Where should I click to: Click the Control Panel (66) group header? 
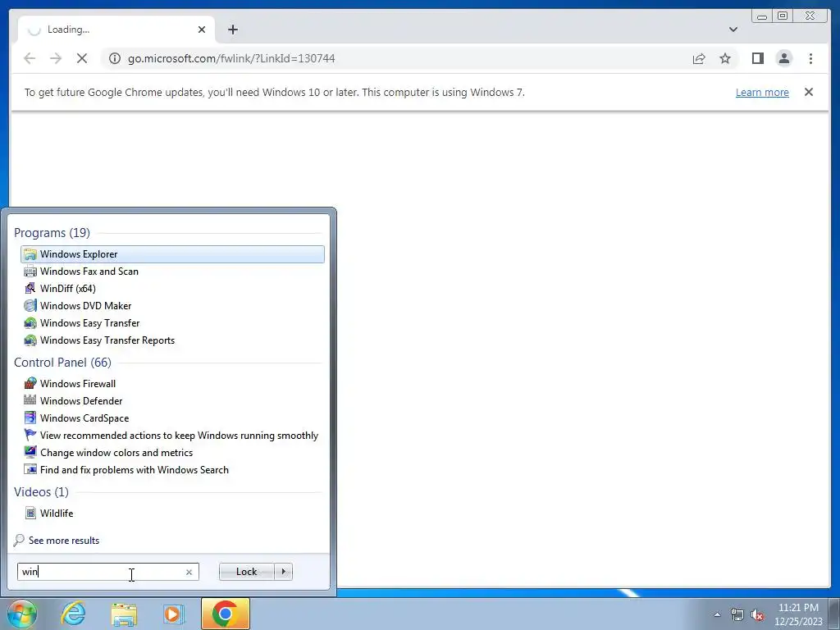(62, 362)
